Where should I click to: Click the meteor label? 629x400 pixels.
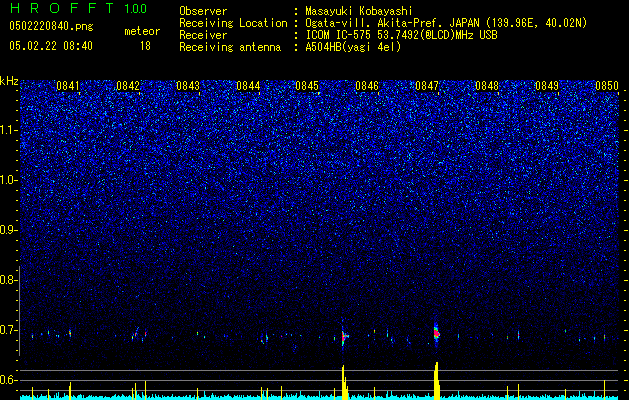142,31
